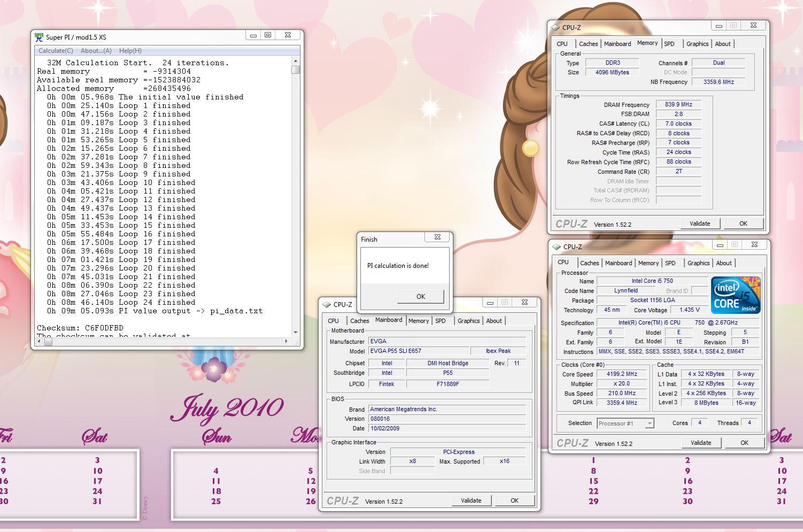Select Graphics tab in Memory CPU-Z window
The height and width of the screenshot is (532, 803).
698,44
